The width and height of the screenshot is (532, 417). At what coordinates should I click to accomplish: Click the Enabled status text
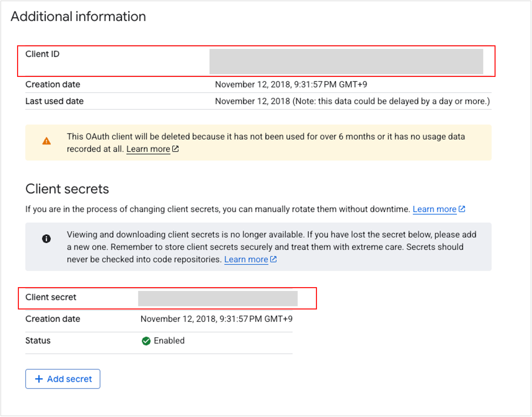(169, 341)
